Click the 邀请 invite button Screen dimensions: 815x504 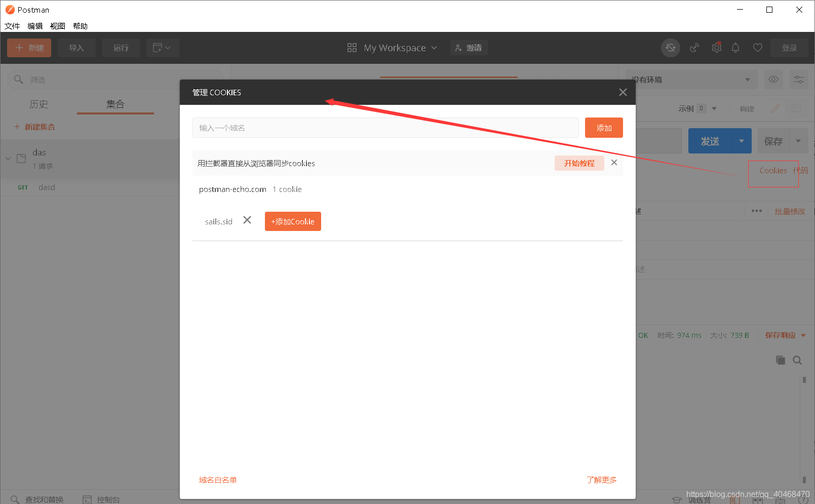coord(469,48)
